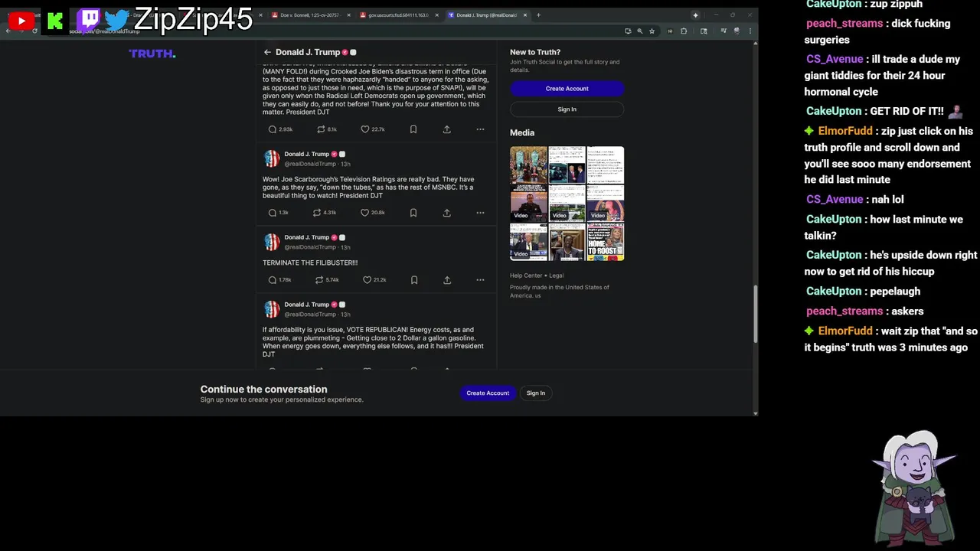This screenshot has height=551, width=980.
Task: Open replies on TERMINATE THE FILIBUSTER post
Action: point(280,280)
